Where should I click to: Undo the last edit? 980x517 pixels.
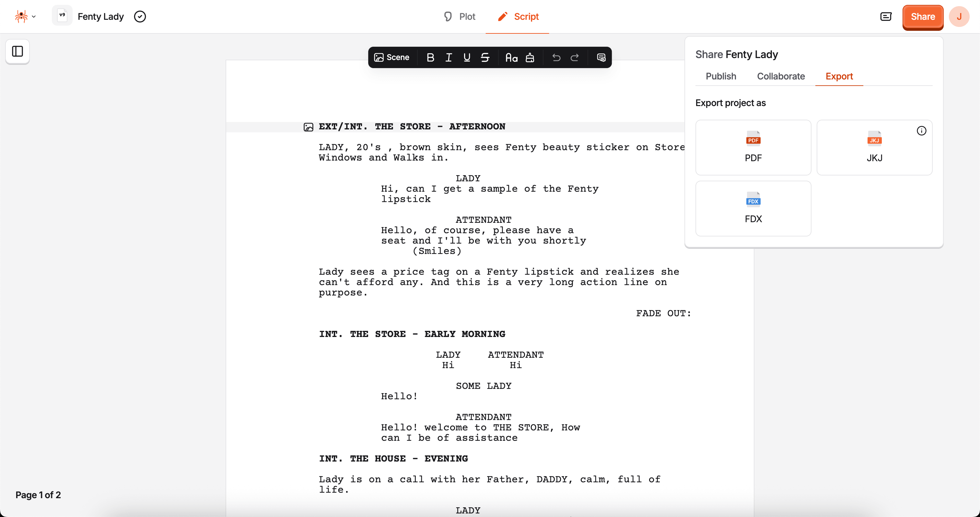[x=556, y=57]
